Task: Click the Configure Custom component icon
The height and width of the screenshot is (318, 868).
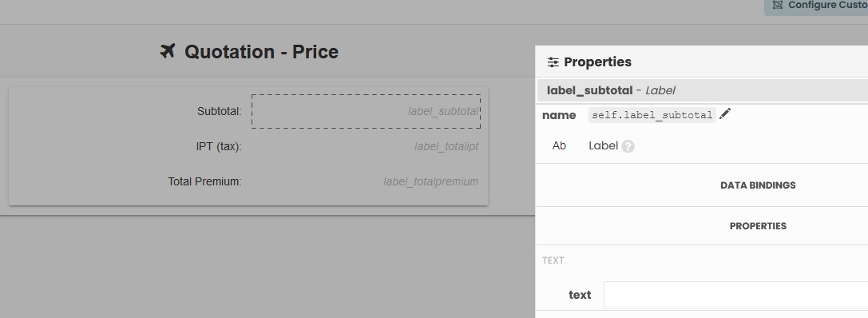Action: point(777,5)
